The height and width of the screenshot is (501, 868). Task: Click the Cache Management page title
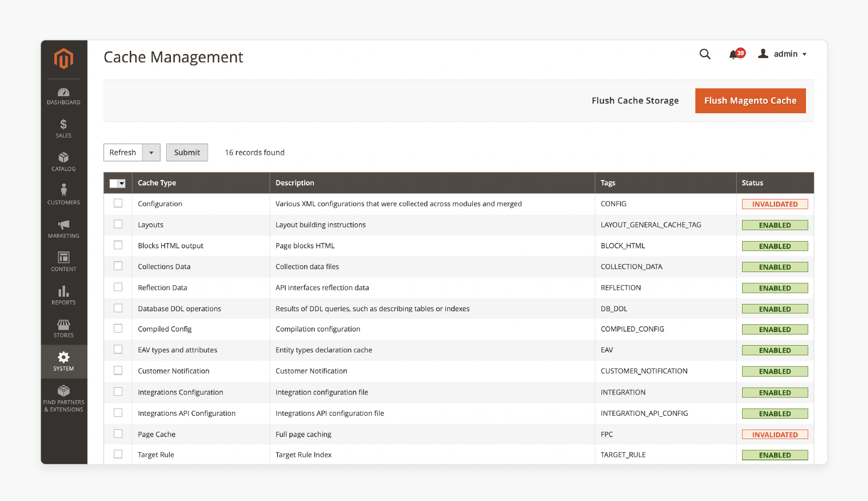(173, 57)
